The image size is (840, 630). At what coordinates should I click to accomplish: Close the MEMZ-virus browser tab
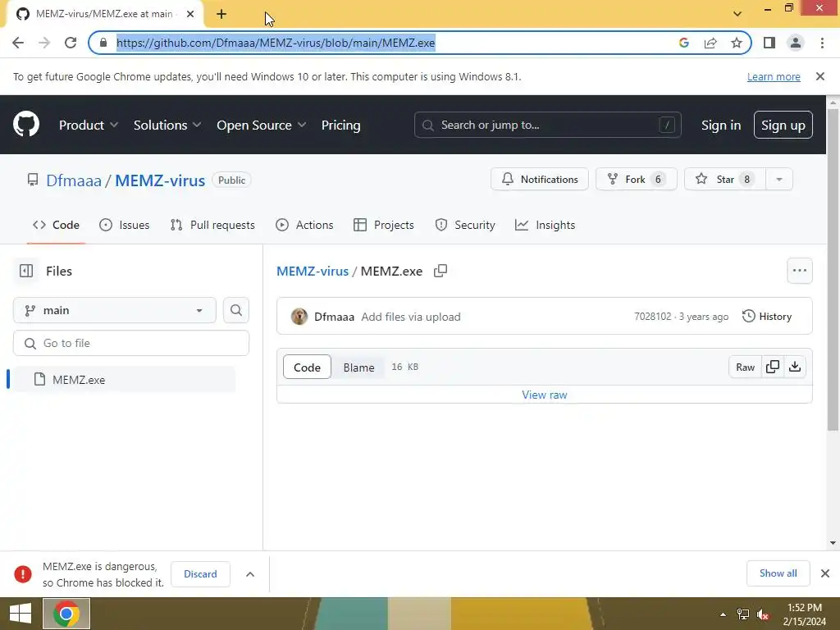[190, 15]
